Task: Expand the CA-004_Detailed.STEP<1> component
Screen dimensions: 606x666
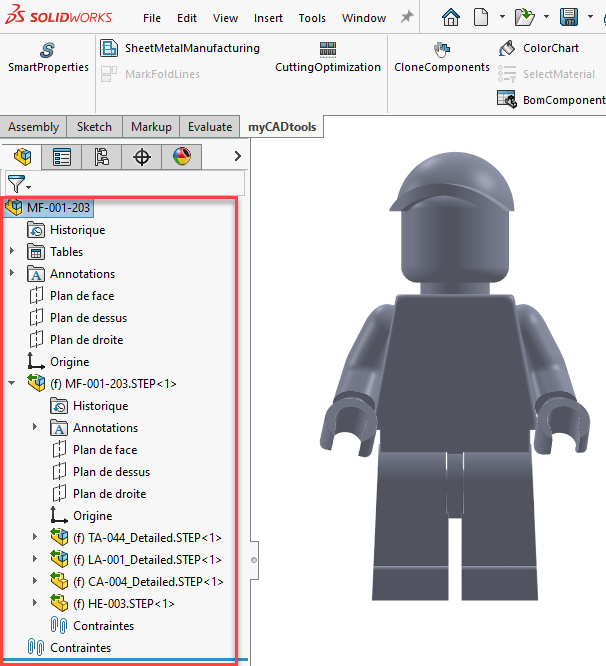Action: pyautogui.click(x=35, y=581)
